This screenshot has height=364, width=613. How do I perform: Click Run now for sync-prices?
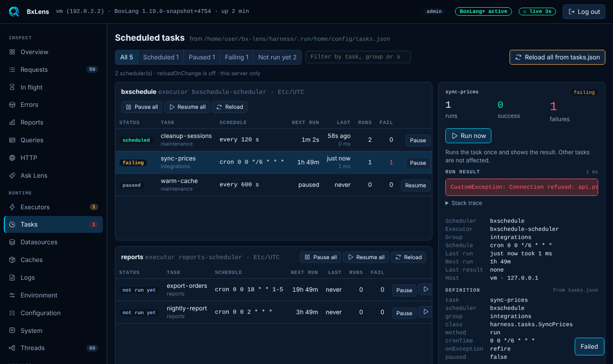[468, 136]
